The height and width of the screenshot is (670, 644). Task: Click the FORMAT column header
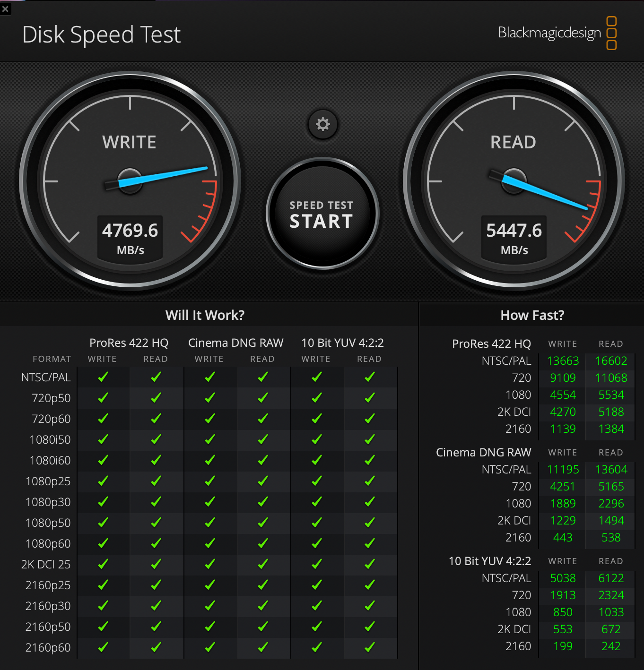click(52, 359)
